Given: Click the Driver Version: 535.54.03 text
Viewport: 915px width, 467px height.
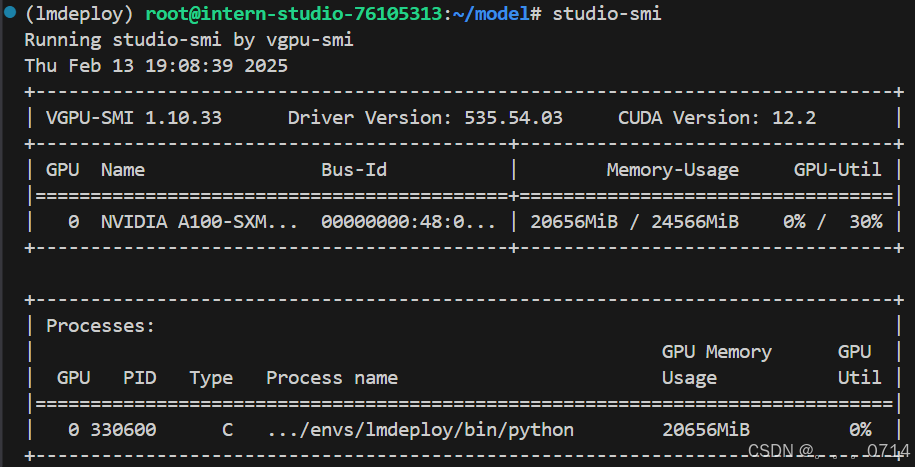Looking at the screenshot, I should coord(425,118).
